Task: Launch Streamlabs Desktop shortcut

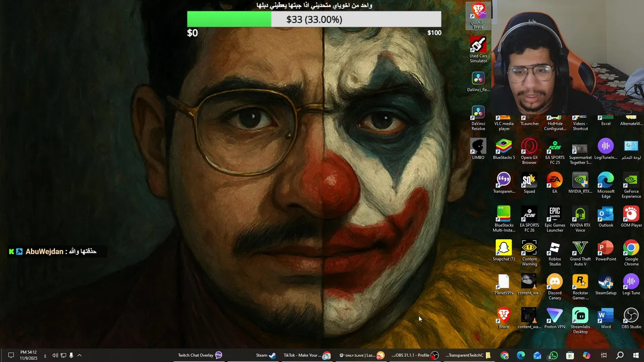Action: 580,321
